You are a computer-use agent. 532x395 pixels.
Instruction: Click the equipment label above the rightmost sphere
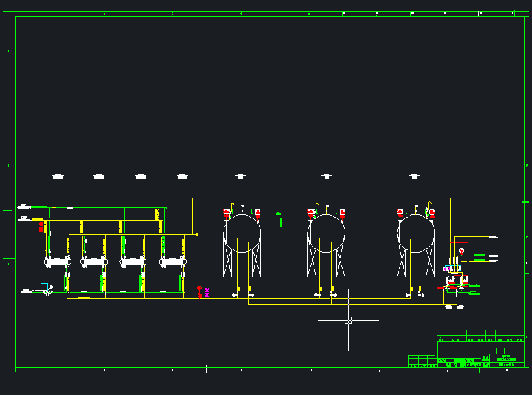[414, 176]
